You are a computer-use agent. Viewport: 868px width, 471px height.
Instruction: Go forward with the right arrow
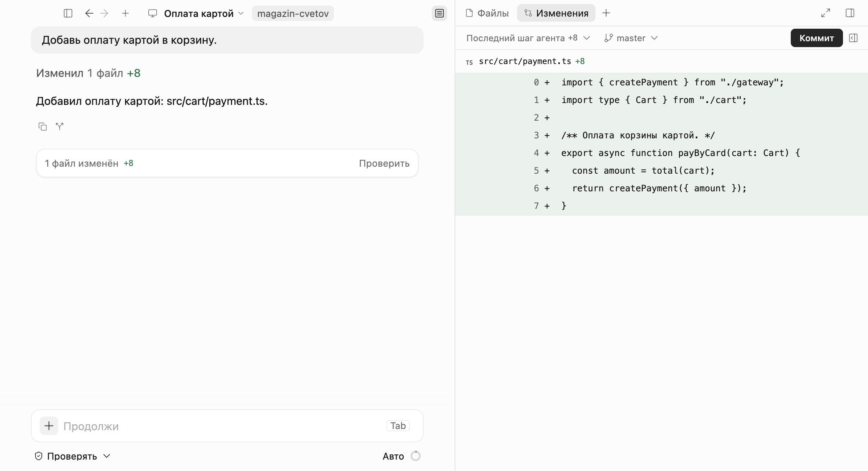click(104, 14)
